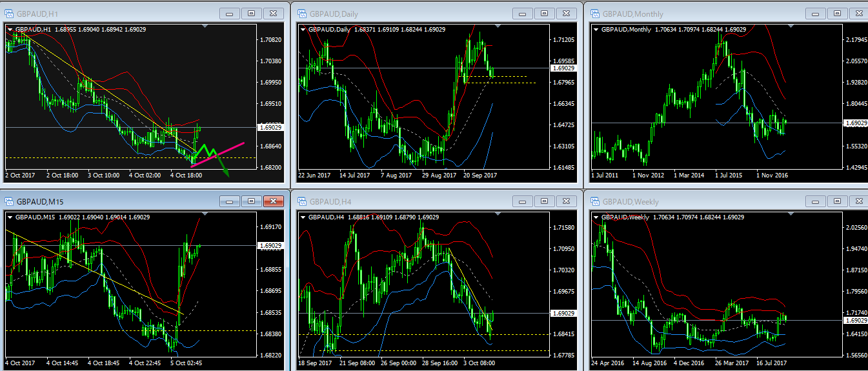Open the dropdown triangle beside GBPAUD,Monthly label

pos(595,29)
